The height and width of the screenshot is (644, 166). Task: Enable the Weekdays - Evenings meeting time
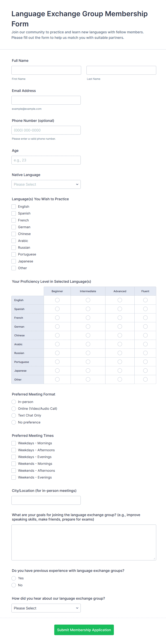(14, 457)
